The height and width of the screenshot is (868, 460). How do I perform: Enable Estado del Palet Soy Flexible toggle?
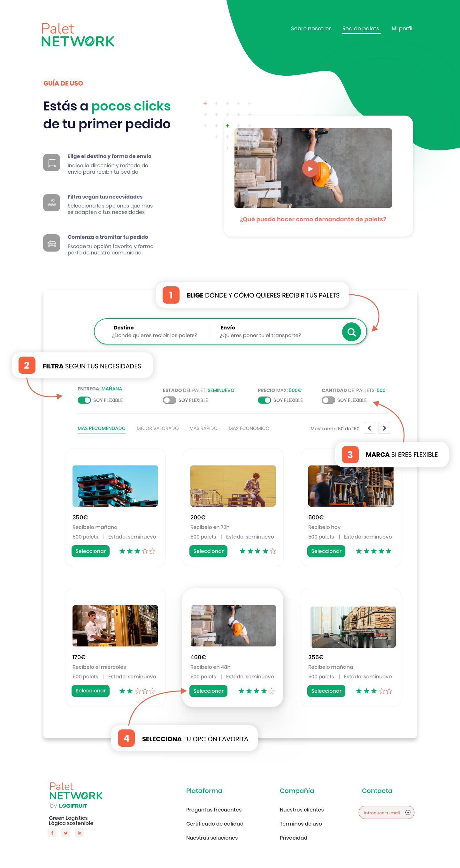[x=169, y=400]
